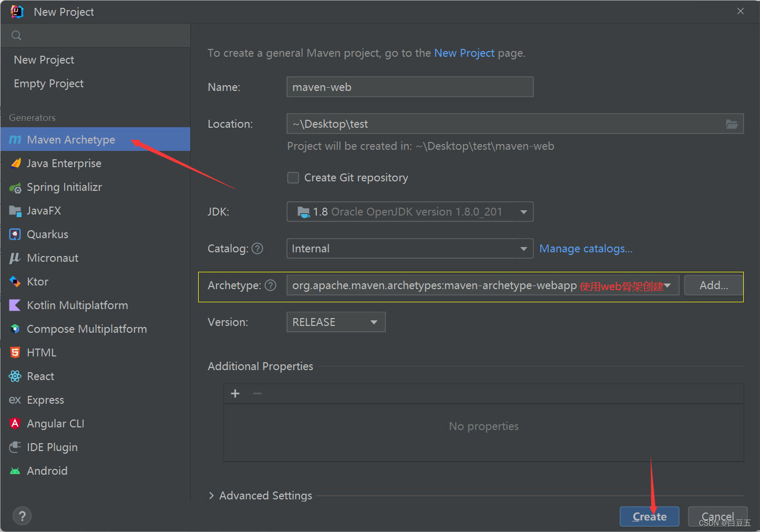Open the Version RELEASE dropdown
The height and width of the screenshot is (532, 760).
pyautogui.click(x=336, y=322)
